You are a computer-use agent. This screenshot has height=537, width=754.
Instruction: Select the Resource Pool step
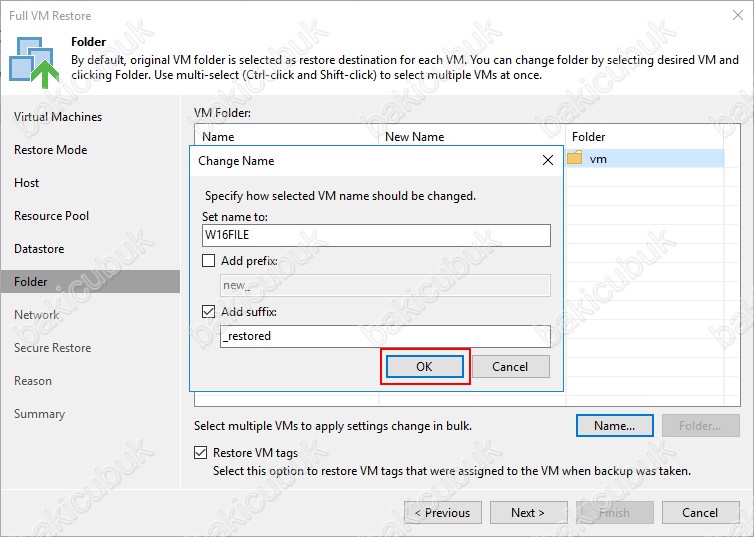[x=51, y=216]
